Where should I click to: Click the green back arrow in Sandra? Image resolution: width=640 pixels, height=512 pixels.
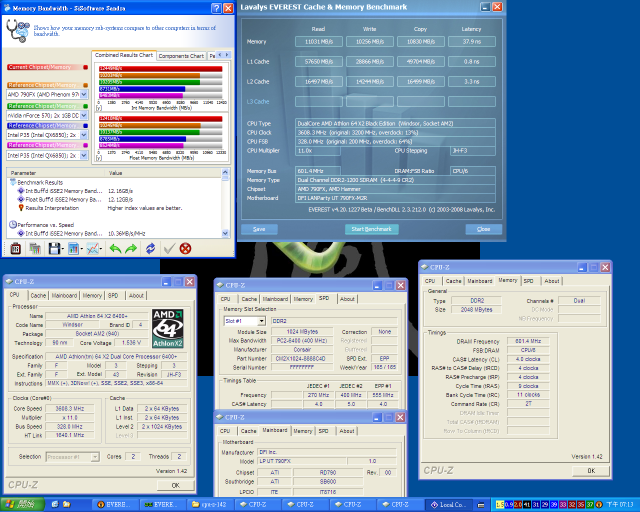click(x=115, y=248)
